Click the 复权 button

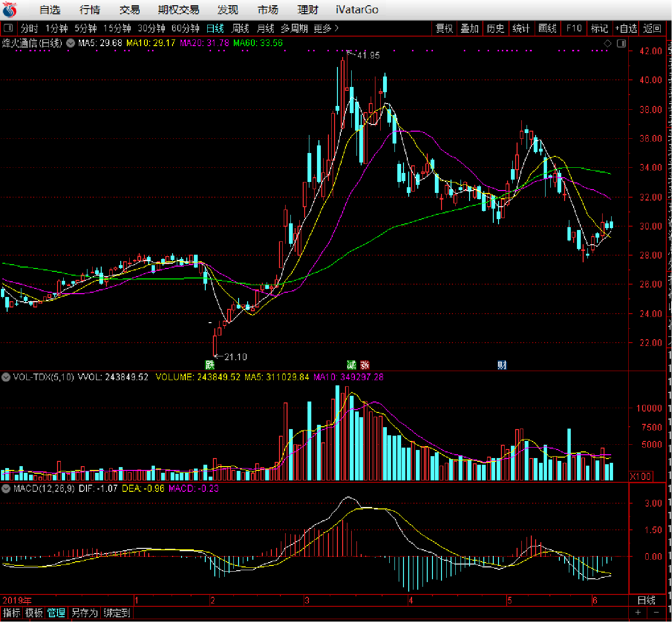[444, 29]
